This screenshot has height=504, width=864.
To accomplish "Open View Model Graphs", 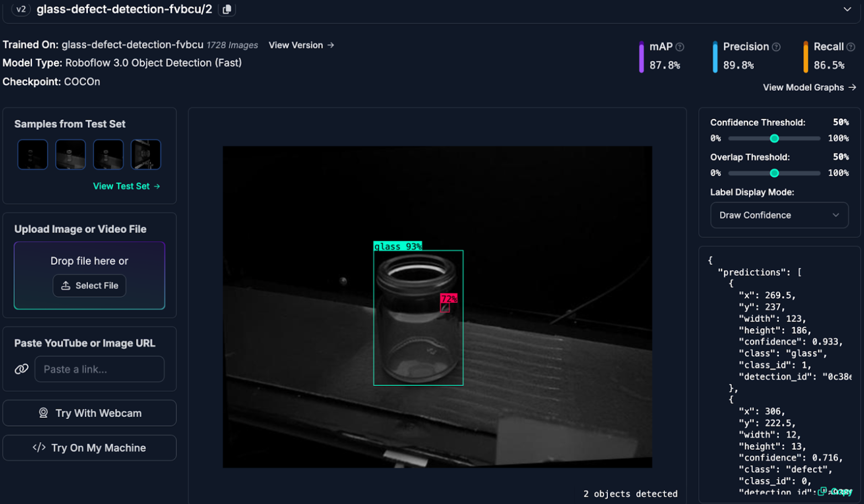I will pos(809,87).
